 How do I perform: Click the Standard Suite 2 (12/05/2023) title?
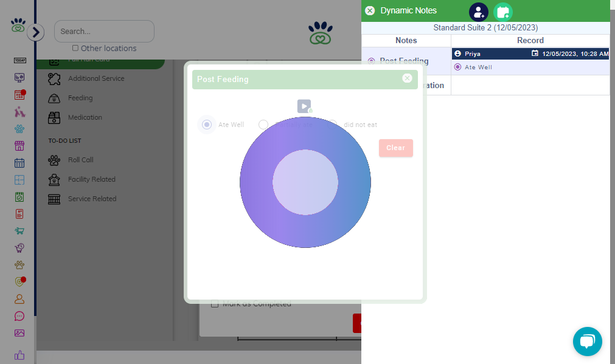(x=485, y=27)
